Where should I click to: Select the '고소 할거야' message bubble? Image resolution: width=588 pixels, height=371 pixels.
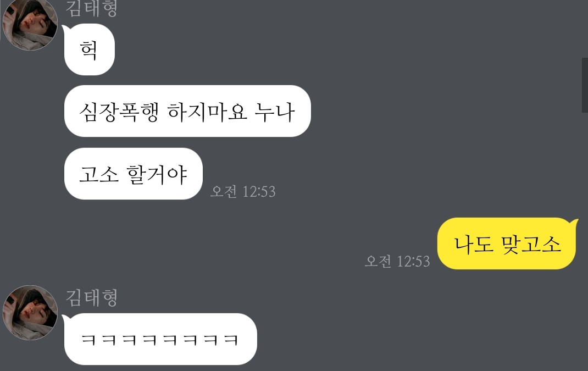point(133,174)
